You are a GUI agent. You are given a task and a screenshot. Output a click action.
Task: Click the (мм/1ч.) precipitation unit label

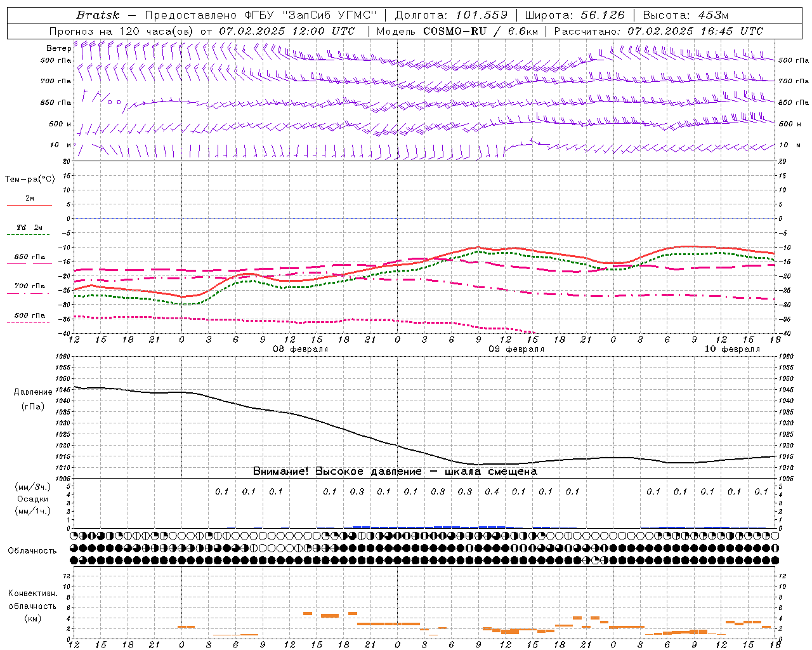coord(32,511)
